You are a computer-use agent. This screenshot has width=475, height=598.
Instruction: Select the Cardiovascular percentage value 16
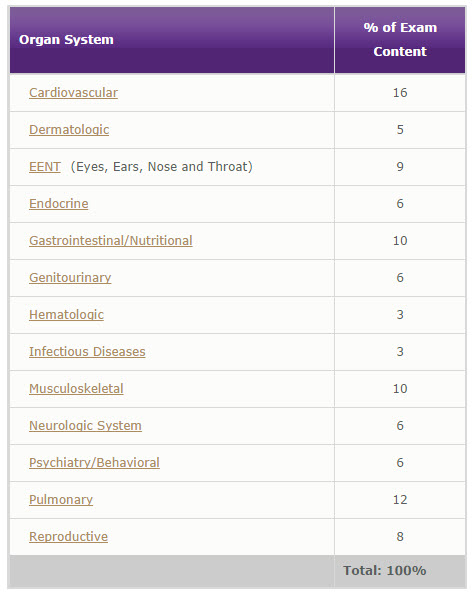[400, 93]
